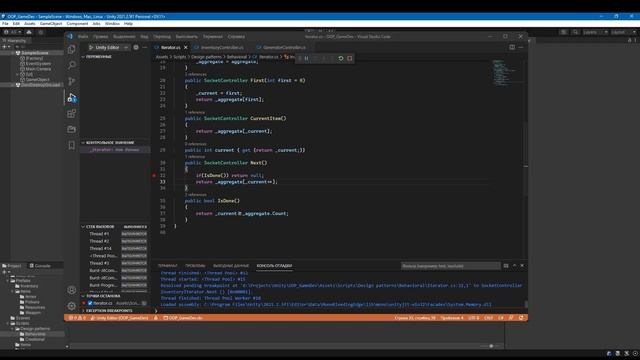This screenshot has width=640, height=360.
Task: Open the debug console view options icon
Action: 506,266
